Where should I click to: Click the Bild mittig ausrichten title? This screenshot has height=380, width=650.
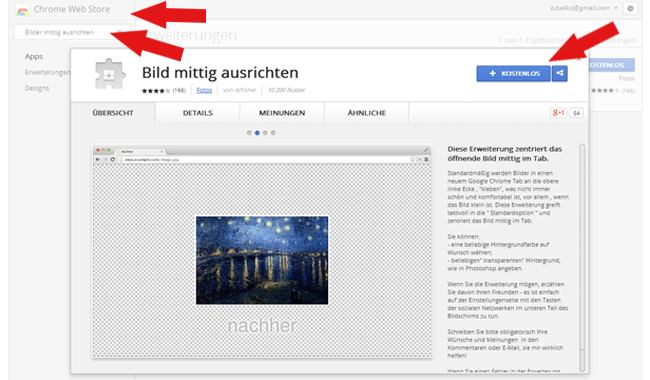(x=220, y=73)
